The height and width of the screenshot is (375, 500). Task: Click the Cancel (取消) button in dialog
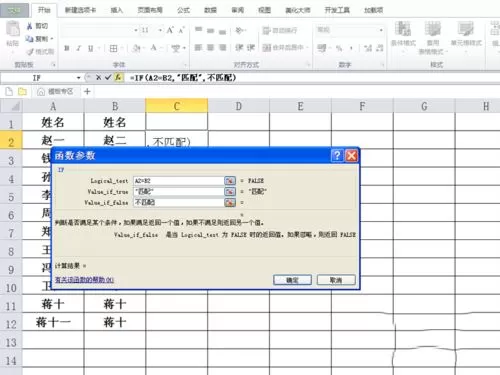coord(336,280)
